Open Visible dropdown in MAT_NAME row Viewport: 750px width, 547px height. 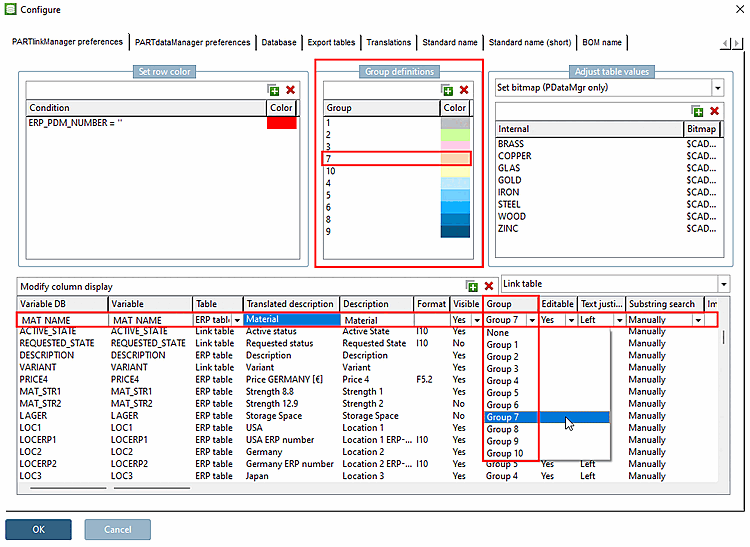[x=476, y=320]
